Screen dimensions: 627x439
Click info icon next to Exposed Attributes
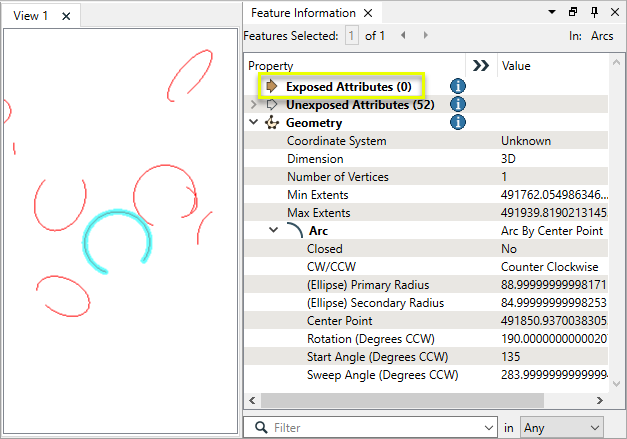click(x=458, y=86)
